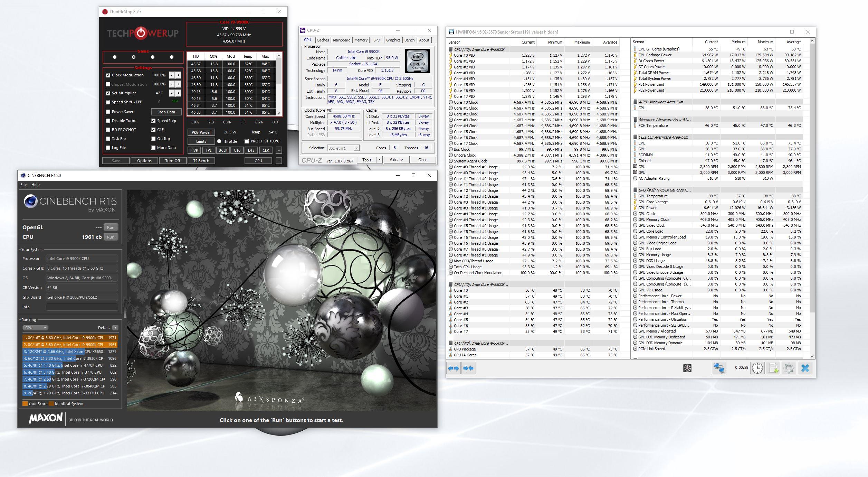This screenshot has height=477, width=868.
Task: Run the Cinebench CPU test
Action: [111, 237]
